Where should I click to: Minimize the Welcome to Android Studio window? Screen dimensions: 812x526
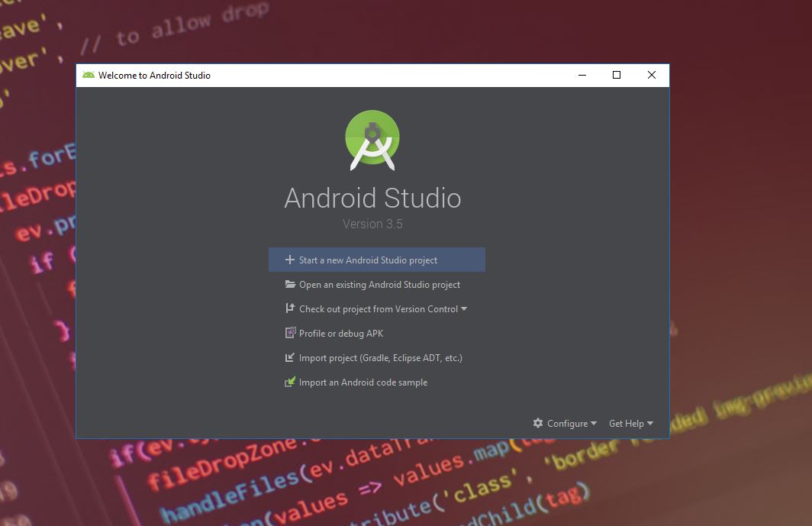582,75
